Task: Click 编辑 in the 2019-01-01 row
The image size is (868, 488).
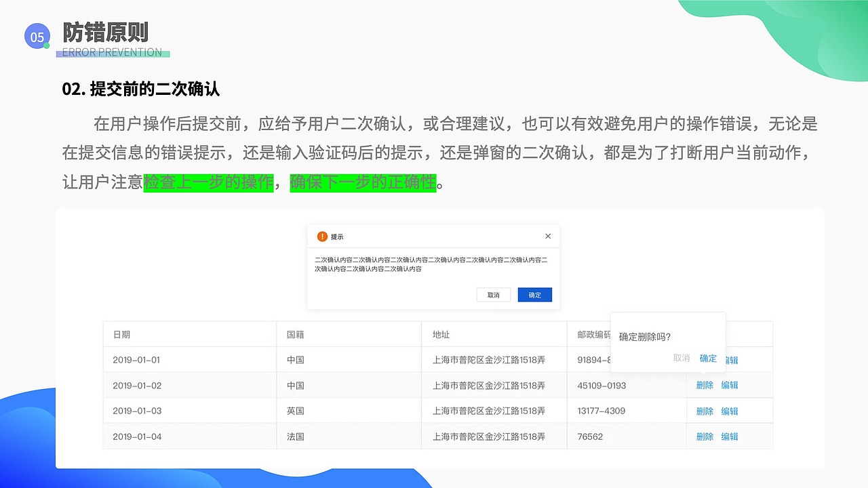Action: [731, 360]
